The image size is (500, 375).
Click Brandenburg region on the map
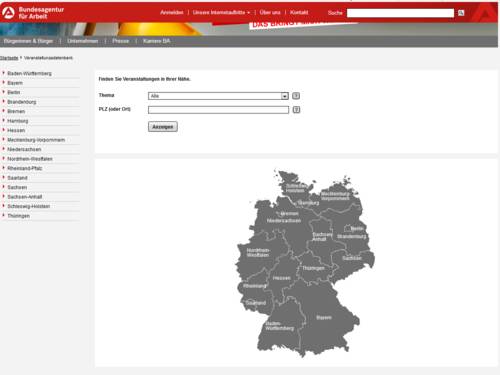click(351, 237)
